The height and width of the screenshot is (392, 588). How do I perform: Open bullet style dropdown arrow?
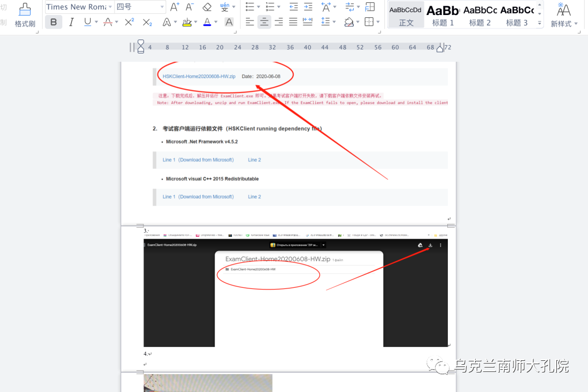coord(258,7)
